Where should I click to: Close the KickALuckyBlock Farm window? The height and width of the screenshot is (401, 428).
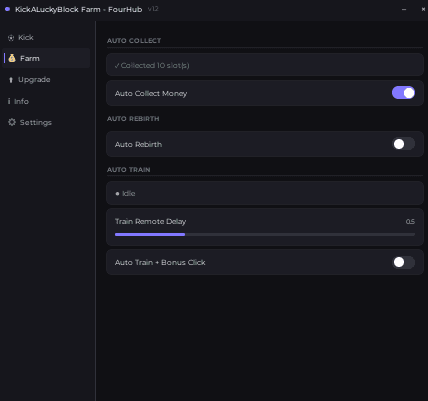tap(423, 9)
